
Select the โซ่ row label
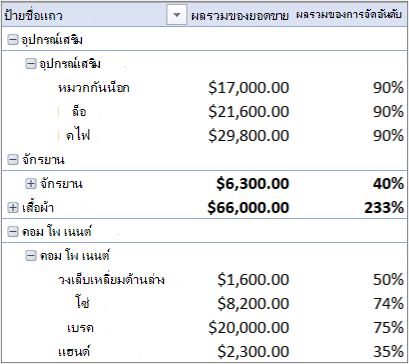82,303
